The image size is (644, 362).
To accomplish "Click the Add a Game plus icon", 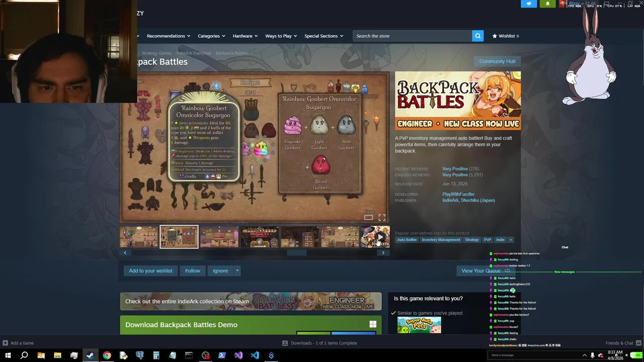I will tap(5, 343).
